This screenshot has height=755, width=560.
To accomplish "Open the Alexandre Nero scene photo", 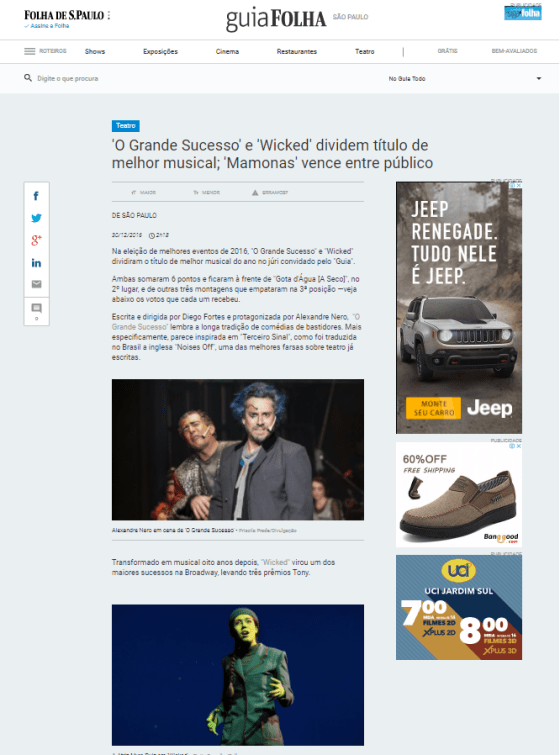I will click(x=238, y=449).
